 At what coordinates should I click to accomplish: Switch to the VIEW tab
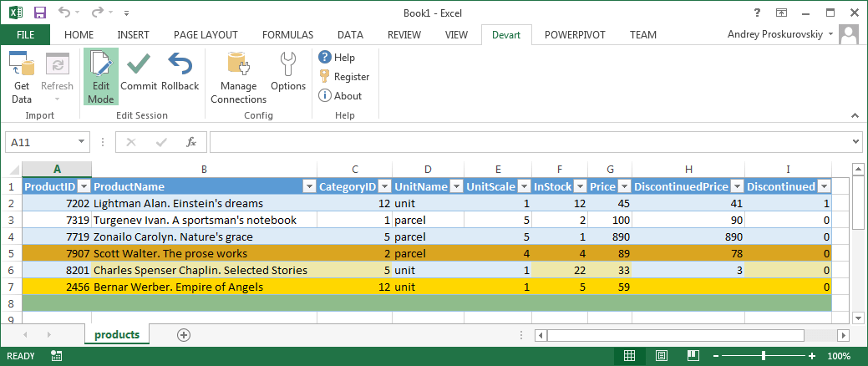click(457, 35)
